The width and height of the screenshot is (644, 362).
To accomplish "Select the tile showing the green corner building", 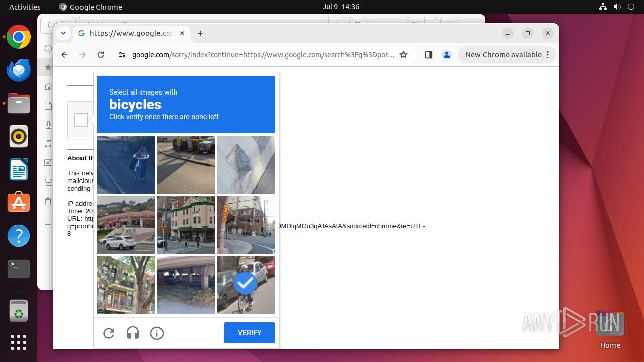I will [186, 225].
